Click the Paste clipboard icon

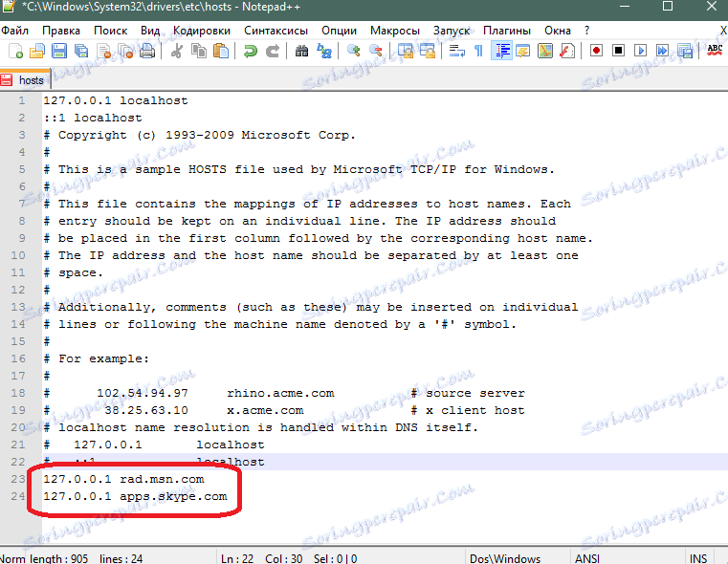coord(221,51)
